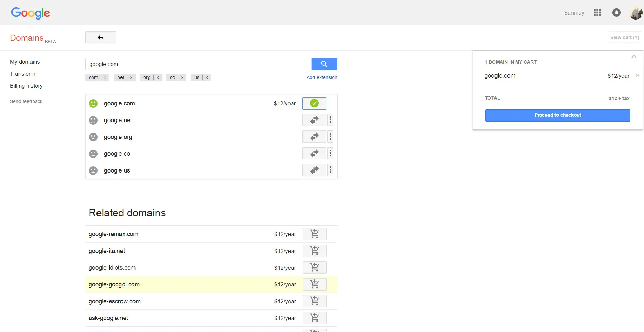Switch to the Billing history section
The height and width of the screenshot is (332, 644).
pos(26,86)
